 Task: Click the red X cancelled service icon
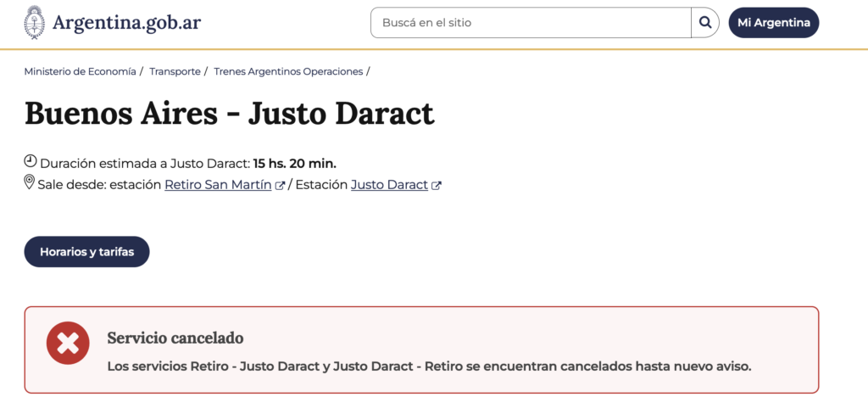tap(68, 344)
